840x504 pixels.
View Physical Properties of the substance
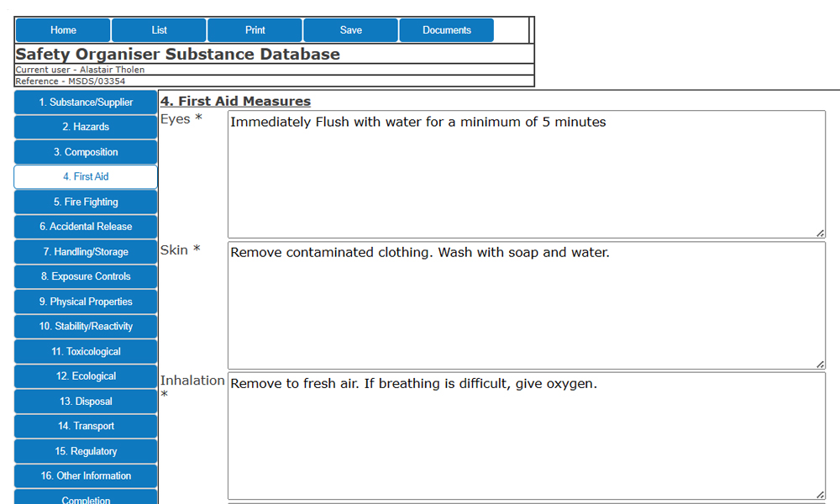tap(85, 302)
